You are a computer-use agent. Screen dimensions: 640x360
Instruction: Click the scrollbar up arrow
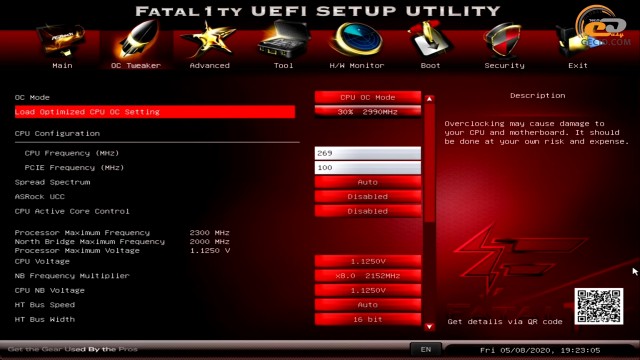[429, 99]
